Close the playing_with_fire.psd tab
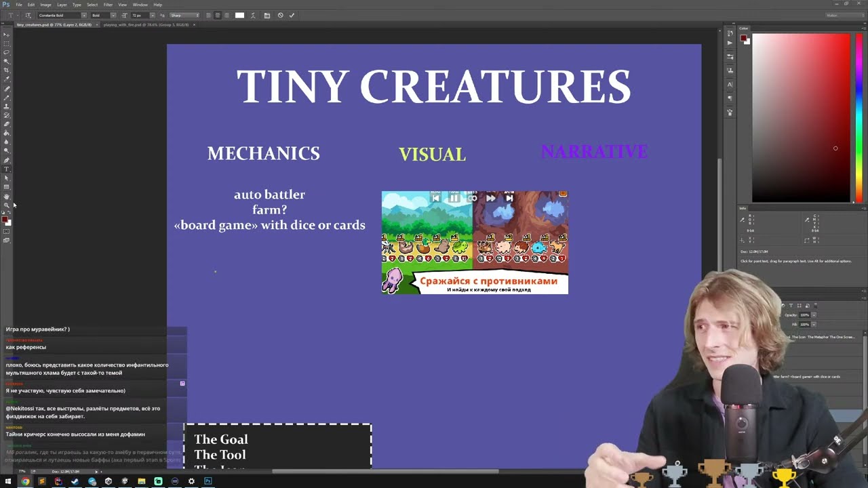 pos(195,24)
